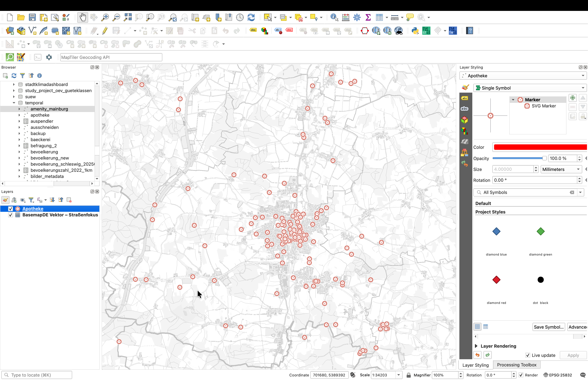Select the baeckerei table in Browser
Viewport: 588px width, 380px height.
tap(40, 139)
